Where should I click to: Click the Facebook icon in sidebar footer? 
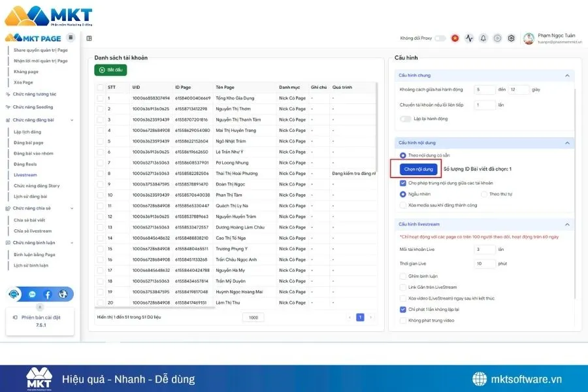pos(48,295)
